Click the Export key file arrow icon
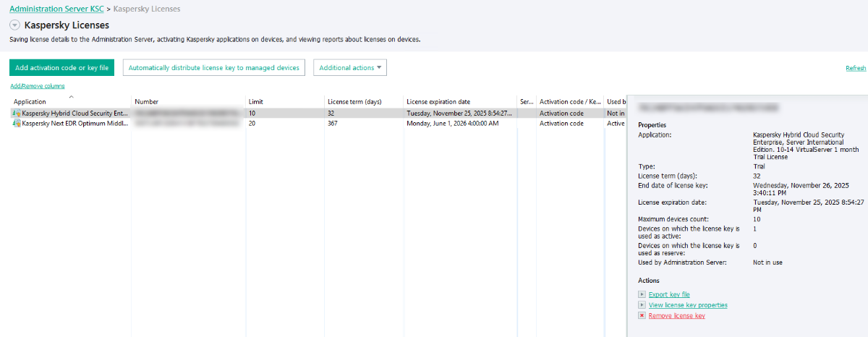Viewport: 868px width, 337px height. click(x=642, y=294)
